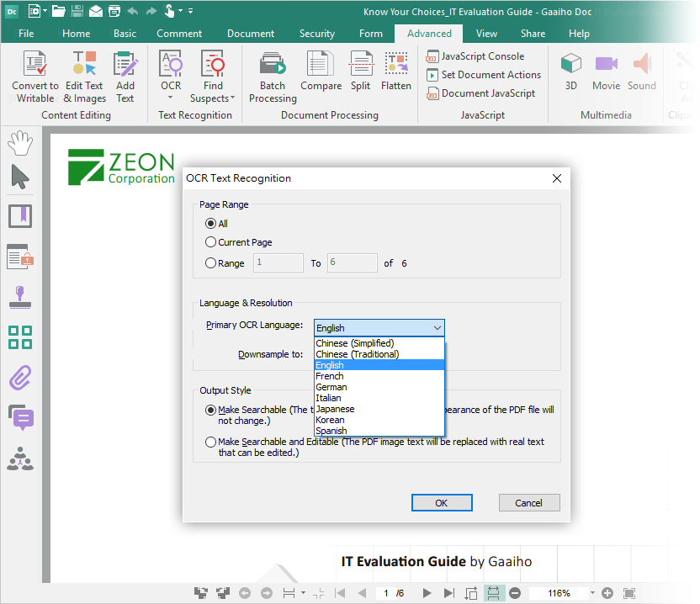The height and width of the screenshot is (604, 700).
Task: Choose Make Searchable and Editable option
Action: coord(210,442)
